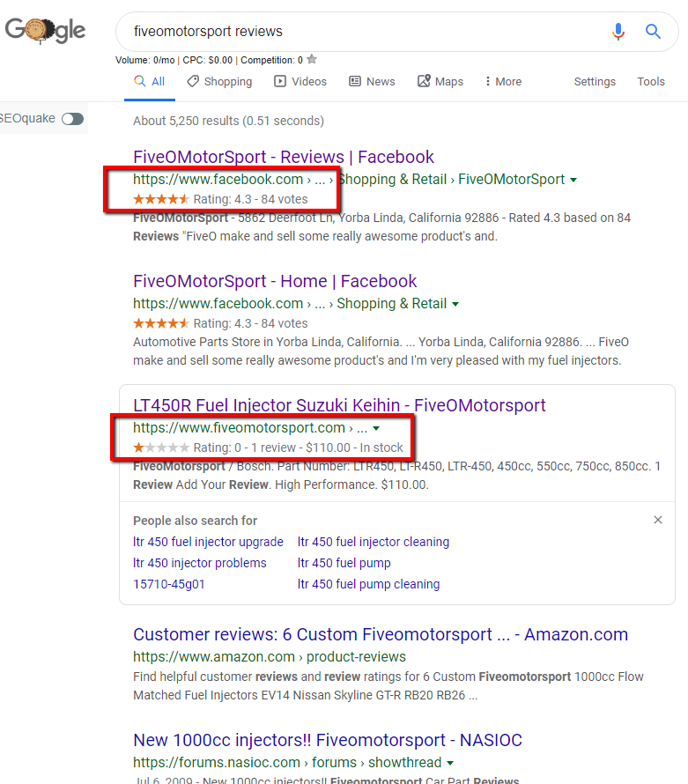Click the blue search magnifier button

[x=653, y=32]
